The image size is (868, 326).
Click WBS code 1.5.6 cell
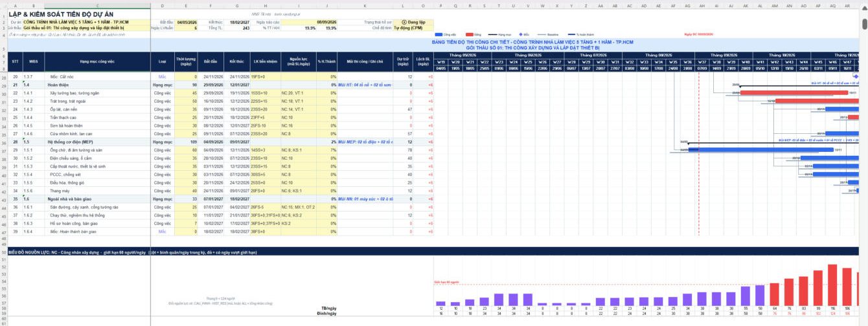click(x=33, y=191)
